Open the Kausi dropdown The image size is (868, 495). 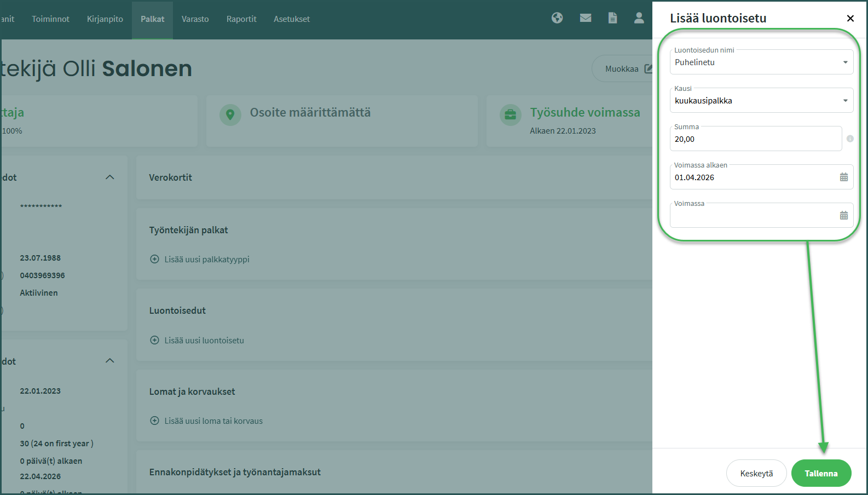coord(845,101)
